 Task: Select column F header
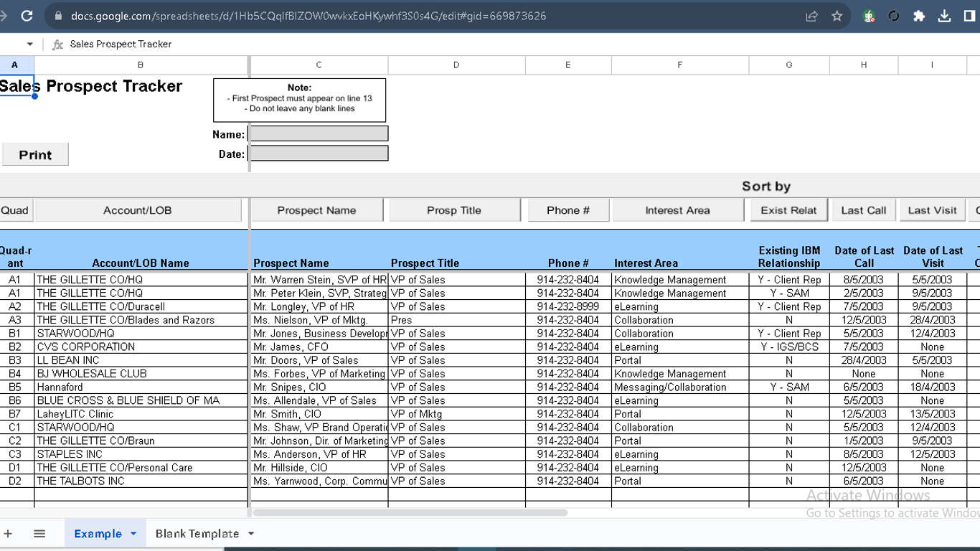click(x=680, y=65)
